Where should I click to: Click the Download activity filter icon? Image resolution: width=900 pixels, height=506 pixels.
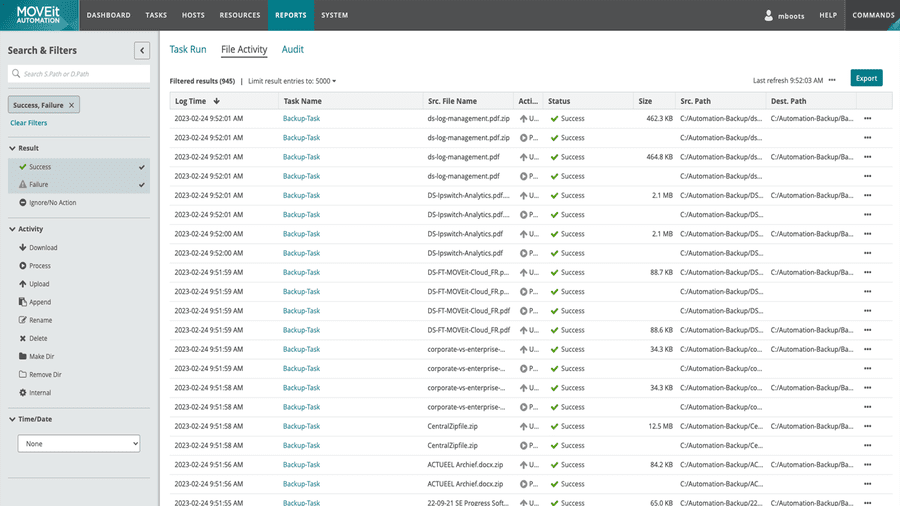click(x=22, y=248)
